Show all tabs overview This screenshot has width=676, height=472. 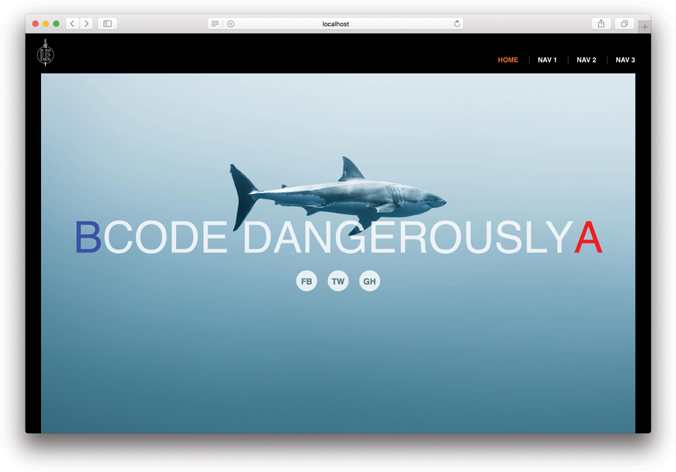624,24
